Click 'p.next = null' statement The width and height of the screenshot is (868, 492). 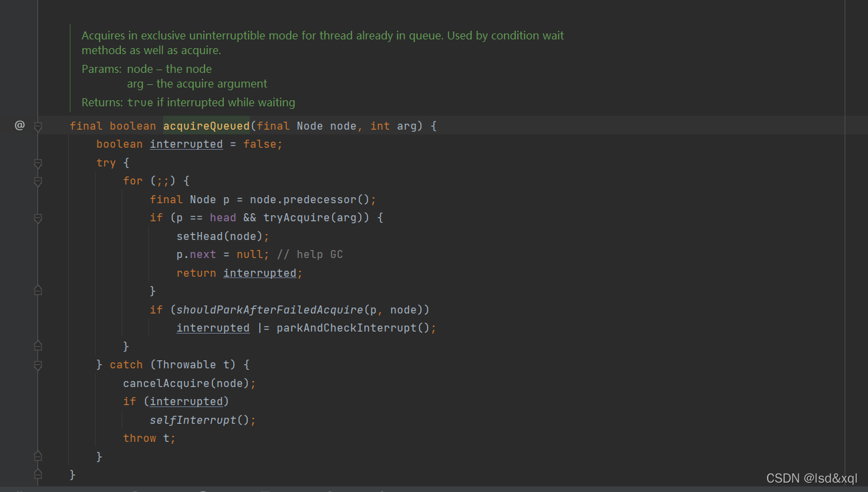(x=223, y=255)
